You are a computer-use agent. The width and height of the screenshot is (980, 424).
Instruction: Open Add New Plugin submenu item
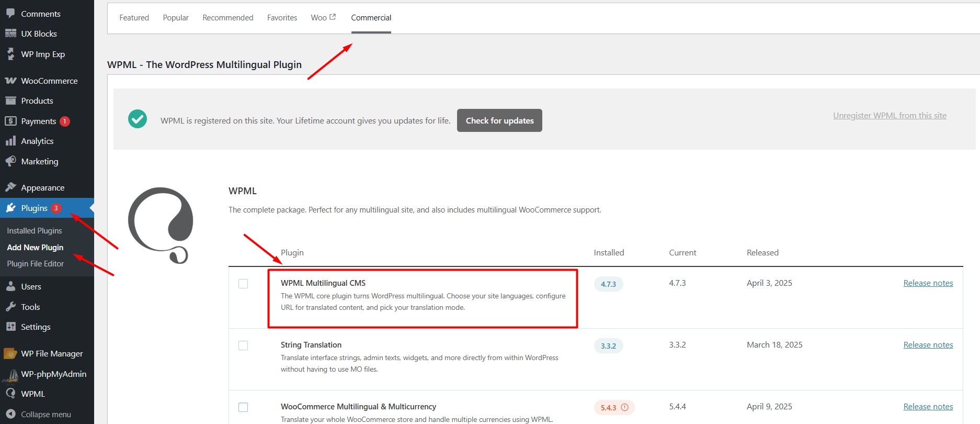(35, 248)
